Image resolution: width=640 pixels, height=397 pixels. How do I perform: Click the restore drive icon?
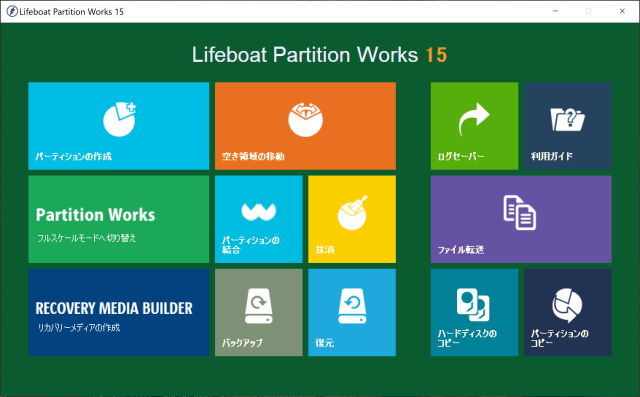[x=352, y=306]
